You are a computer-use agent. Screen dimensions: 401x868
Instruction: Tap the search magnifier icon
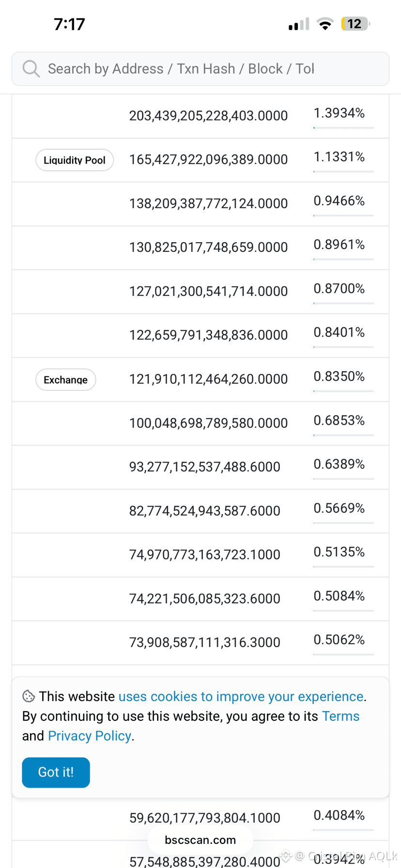coord(31,69)
